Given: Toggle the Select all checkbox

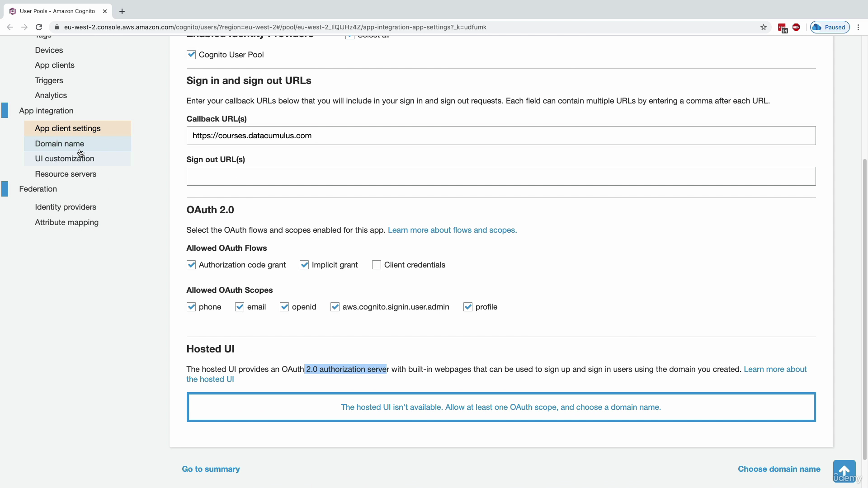Looking at the screenshot, I should [x=350, y=36].
